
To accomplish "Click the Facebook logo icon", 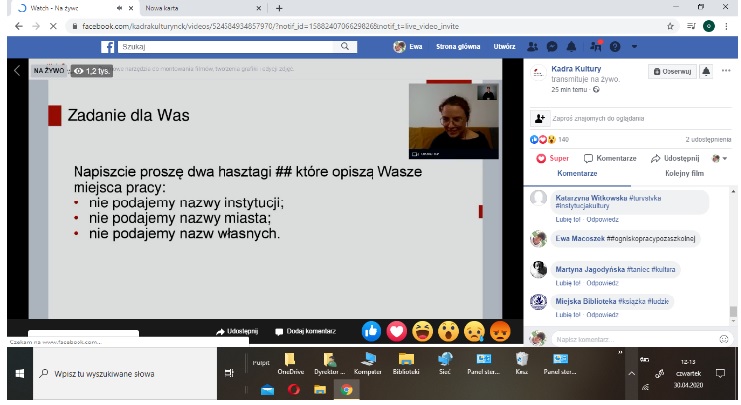I will 108,47.
